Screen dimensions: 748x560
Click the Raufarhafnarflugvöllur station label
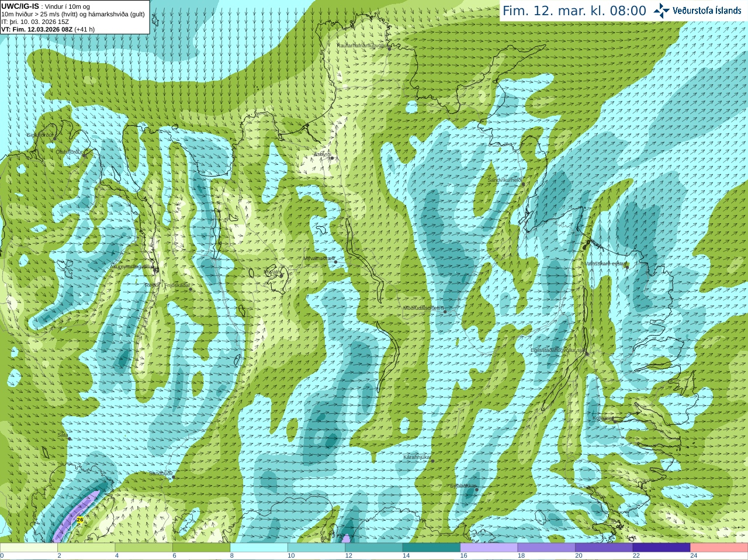[x=362, y=45]
